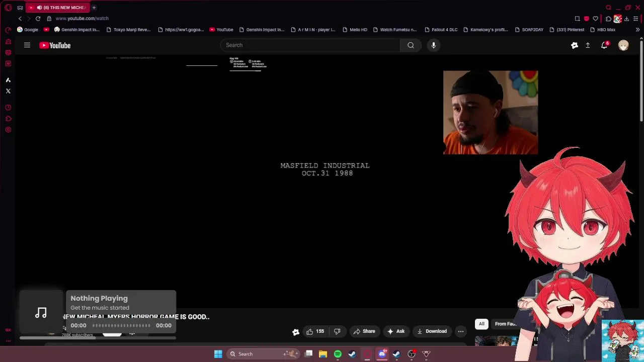Open a new tab with plus
Viewport: 644px width, 362px height.
click(x=94, y=8)
